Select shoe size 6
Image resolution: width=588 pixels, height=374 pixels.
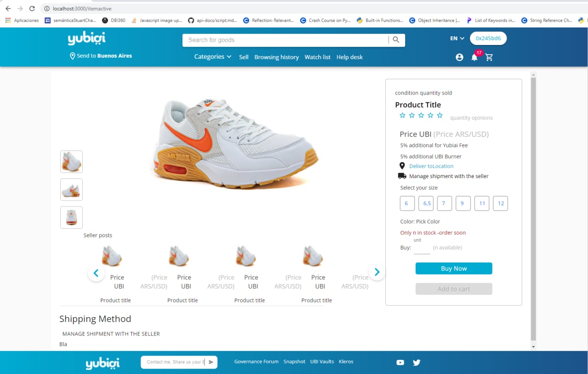pos(407,203)
